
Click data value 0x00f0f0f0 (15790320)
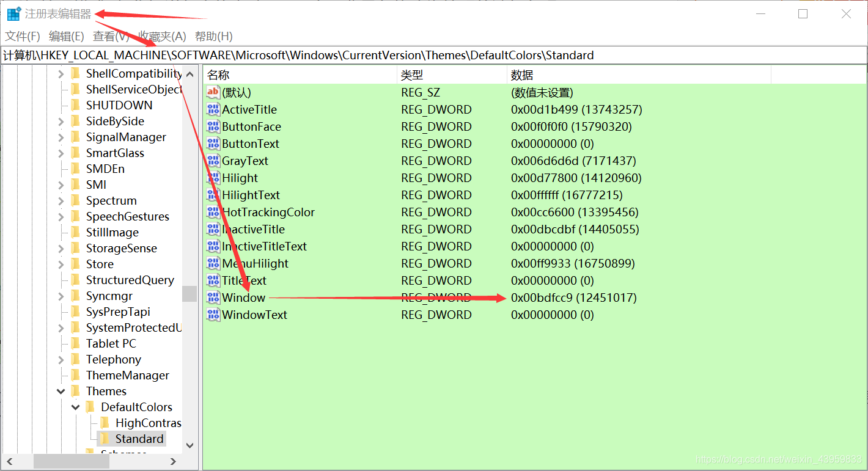(x=572, y=126)
